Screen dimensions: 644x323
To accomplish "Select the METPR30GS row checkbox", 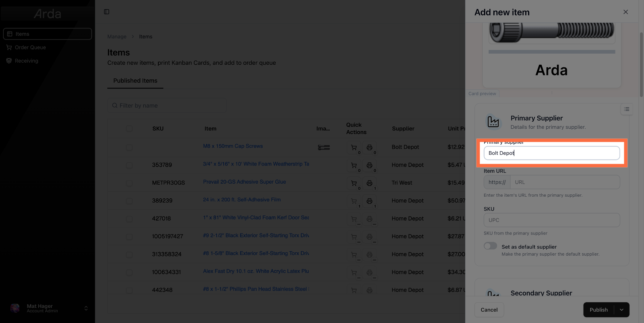I will tap(129, 183).
